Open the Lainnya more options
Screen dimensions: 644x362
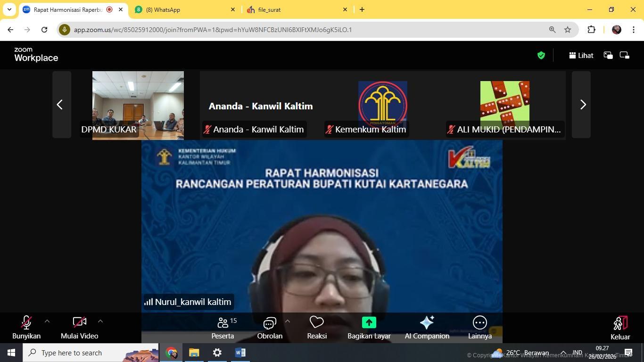coord(479,327)
